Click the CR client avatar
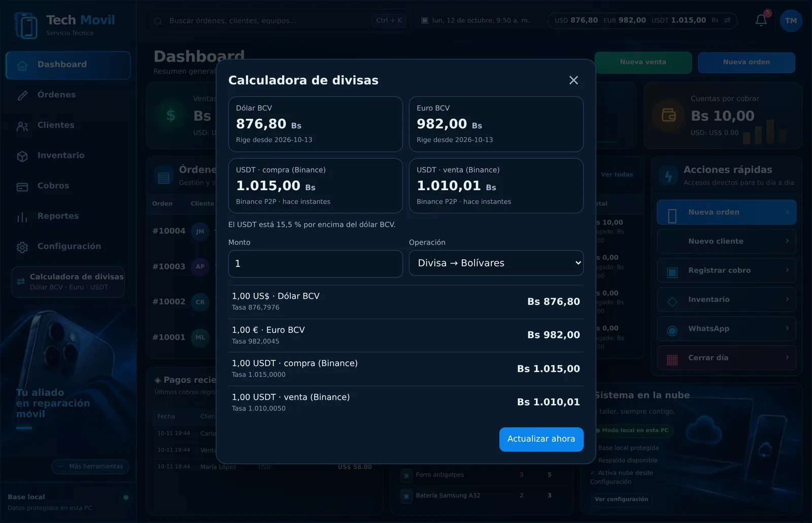 (x=200, y=302)
